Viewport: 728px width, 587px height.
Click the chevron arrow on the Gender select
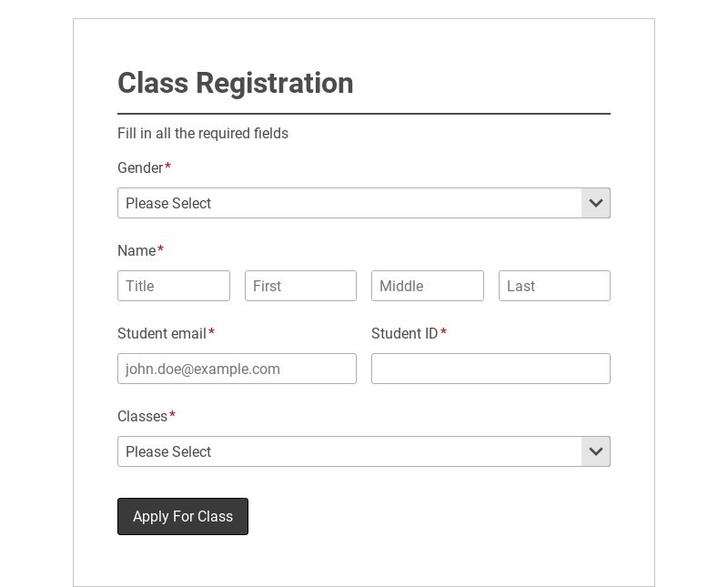click(x=596, y=203)
